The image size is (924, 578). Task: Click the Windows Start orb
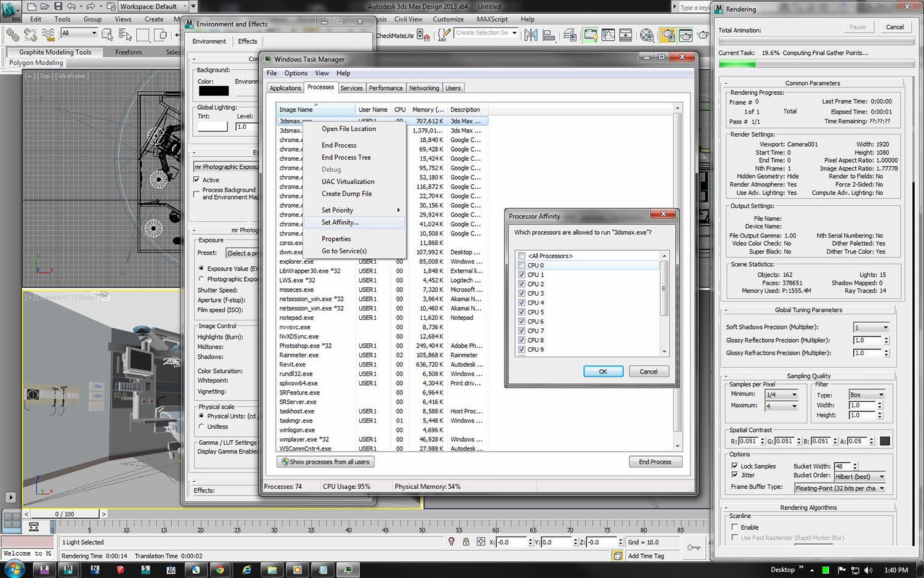coord(15,569)
